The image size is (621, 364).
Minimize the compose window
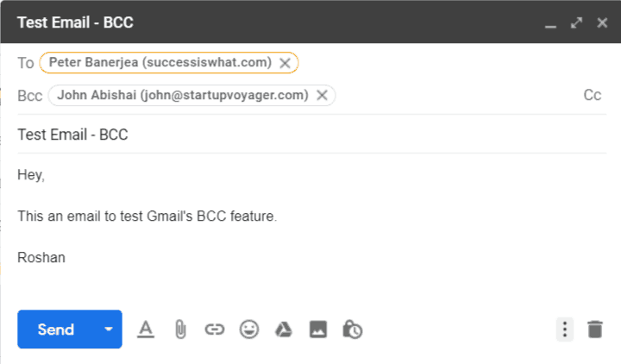click(551, 23)
